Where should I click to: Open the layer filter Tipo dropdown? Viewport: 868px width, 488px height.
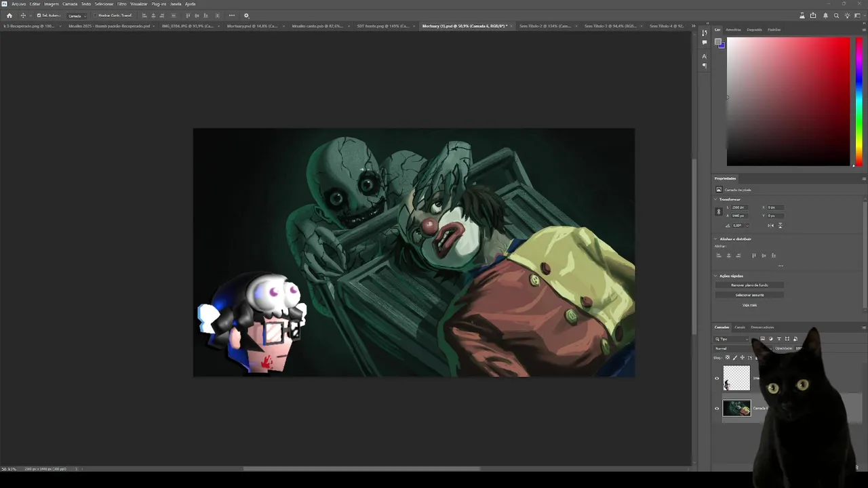click(731, 339)
